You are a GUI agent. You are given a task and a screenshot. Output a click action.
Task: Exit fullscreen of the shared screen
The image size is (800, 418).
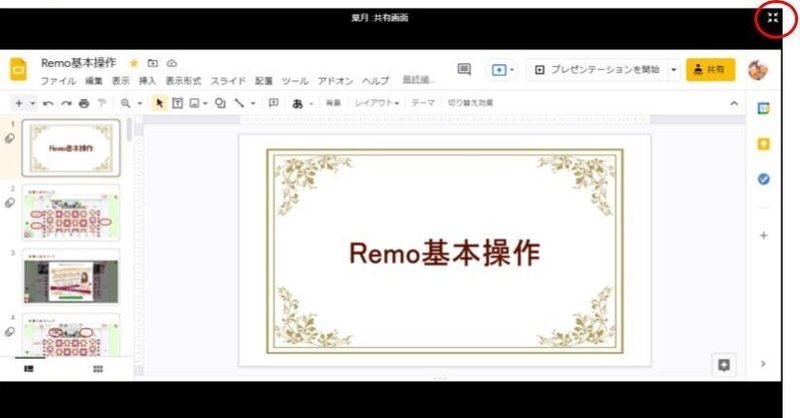point(773,18)
